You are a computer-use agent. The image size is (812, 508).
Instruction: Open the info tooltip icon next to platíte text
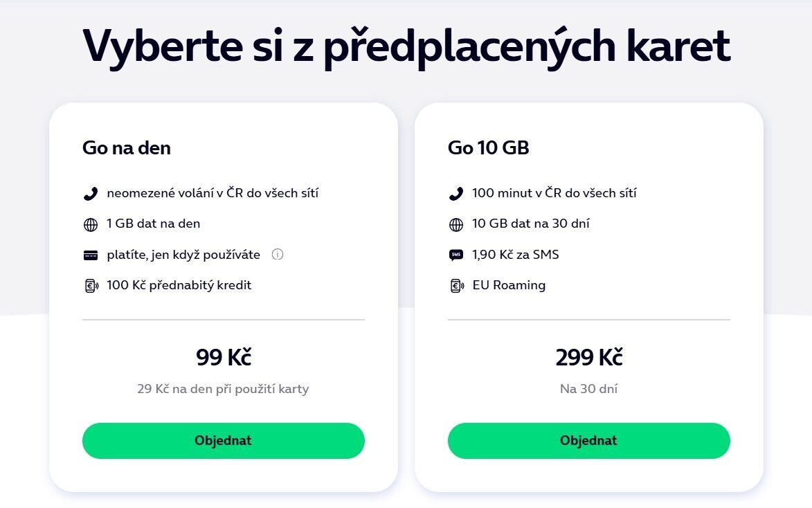(x=278, y=254)
